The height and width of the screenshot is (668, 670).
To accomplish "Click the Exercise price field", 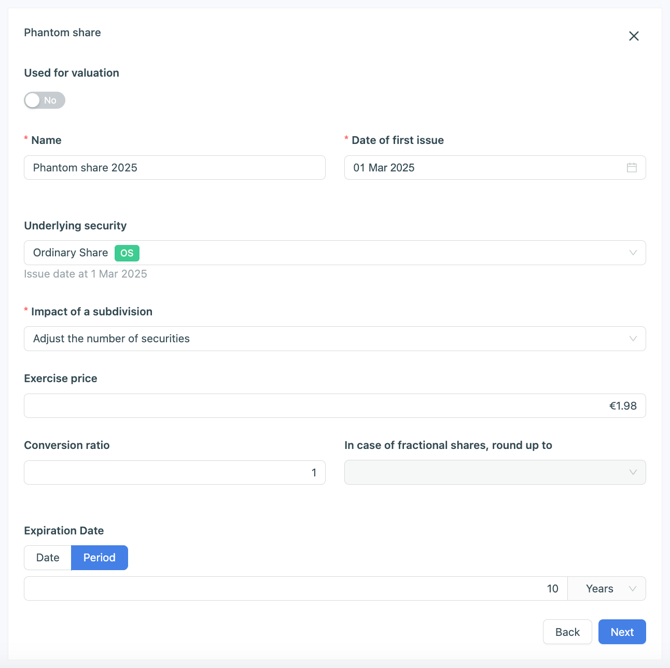I will pos(334,406).
